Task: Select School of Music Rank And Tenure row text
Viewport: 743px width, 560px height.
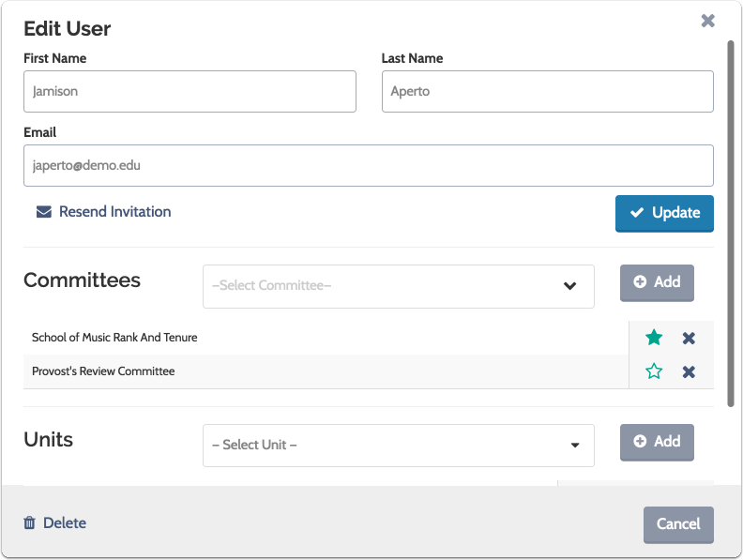Action: coord(114,338)
